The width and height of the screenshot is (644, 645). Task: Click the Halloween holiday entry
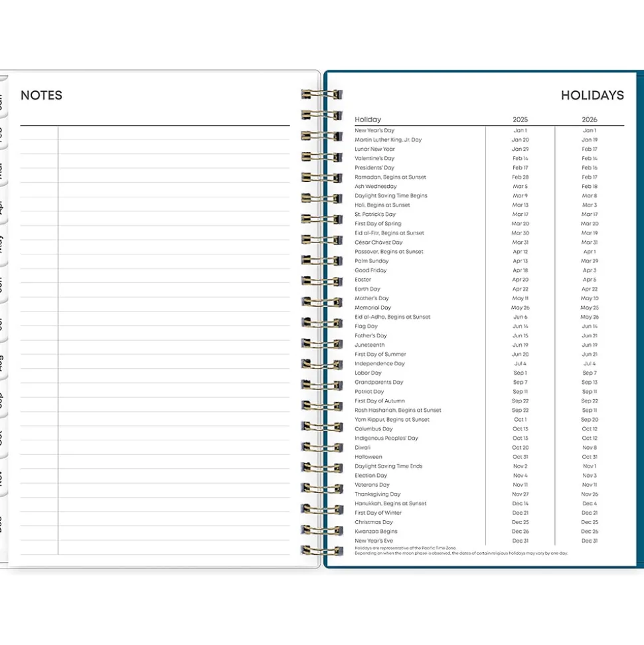click(368, 457)
